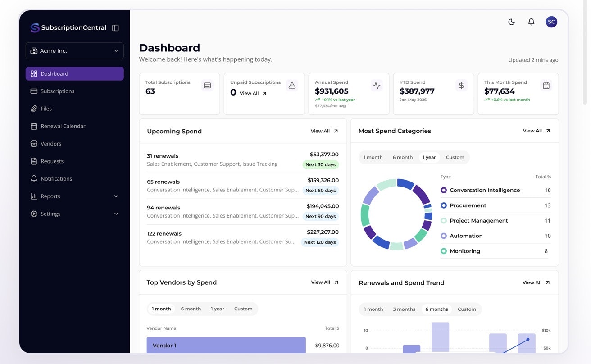The image size is (591, 364).
Task: View All unpaid subscriptions link
Action: click(253, 93)
